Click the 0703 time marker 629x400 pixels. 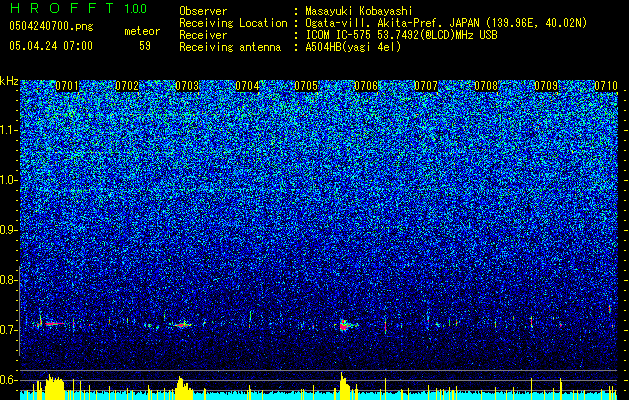(x=187, y=86)
